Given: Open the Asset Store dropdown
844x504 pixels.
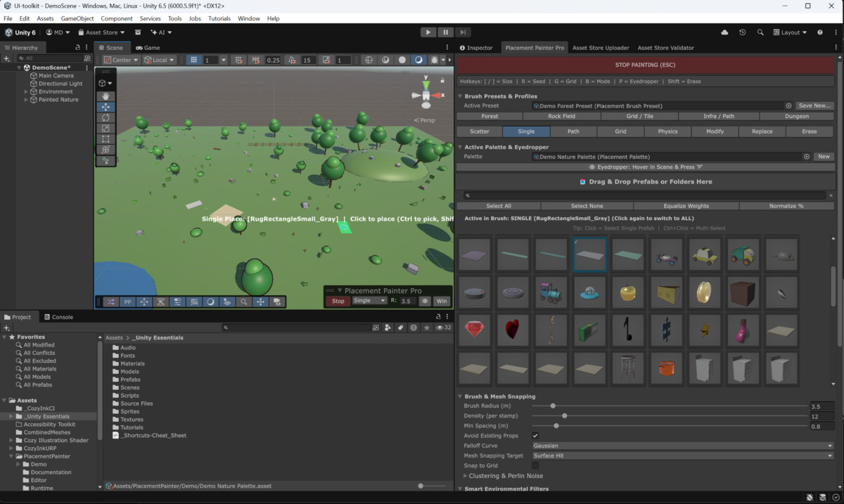Looking at the screenshot, I should (x=101, y=32).
